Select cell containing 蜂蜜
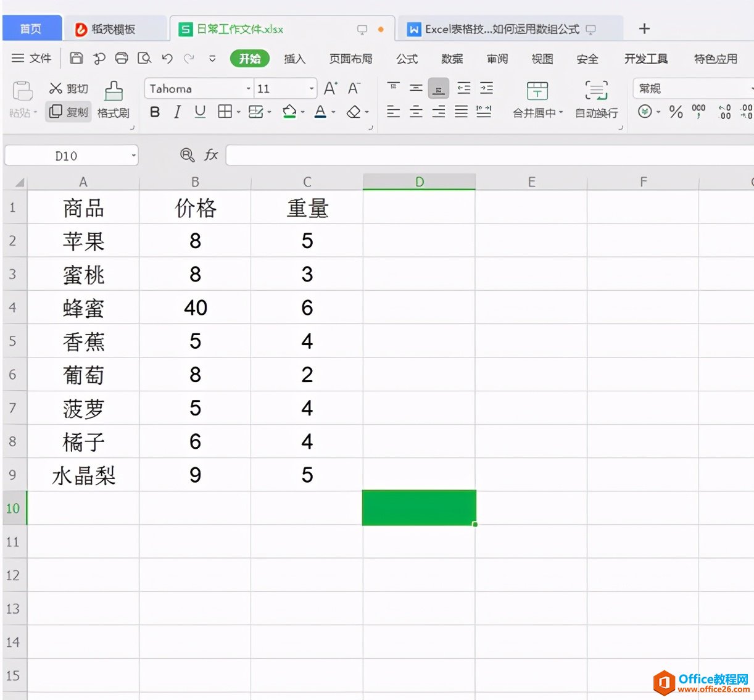The height and width of the screenshot is (700, 754). tap(83, 307)
